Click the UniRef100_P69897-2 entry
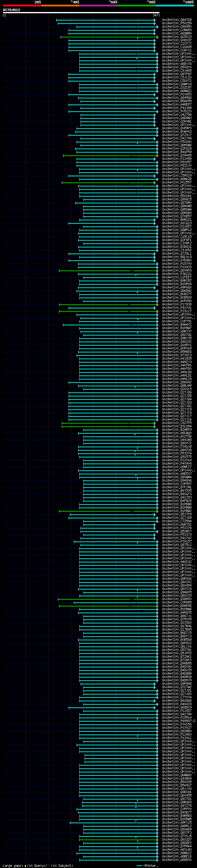Image resolution: width=197 pixels, height=868 pixels. coord(179,721)
